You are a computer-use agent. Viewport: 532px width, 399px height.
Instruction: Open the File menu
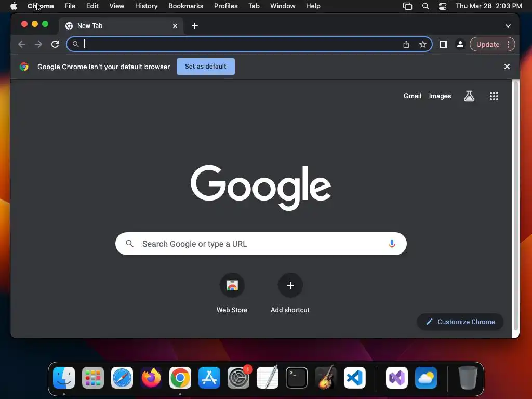pos(70,6)
